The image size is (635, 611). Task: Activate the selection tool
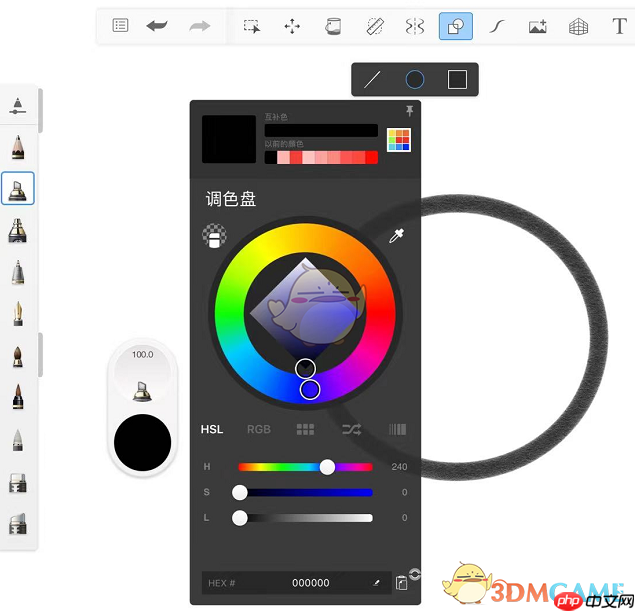(x=251, y=26)
